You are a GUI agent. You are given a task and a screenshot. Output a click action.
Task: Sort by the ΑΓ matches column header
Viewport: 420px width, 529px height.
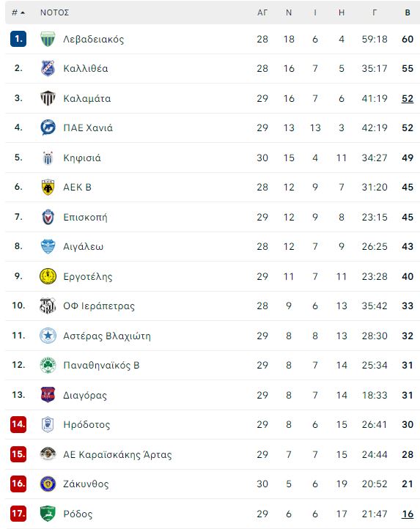click(262, 12)
